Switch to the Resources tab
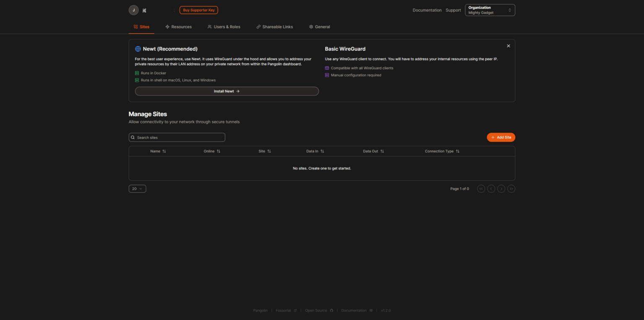Image resolution: width=644 pixels, height=320 pixels. pos(179,26)
